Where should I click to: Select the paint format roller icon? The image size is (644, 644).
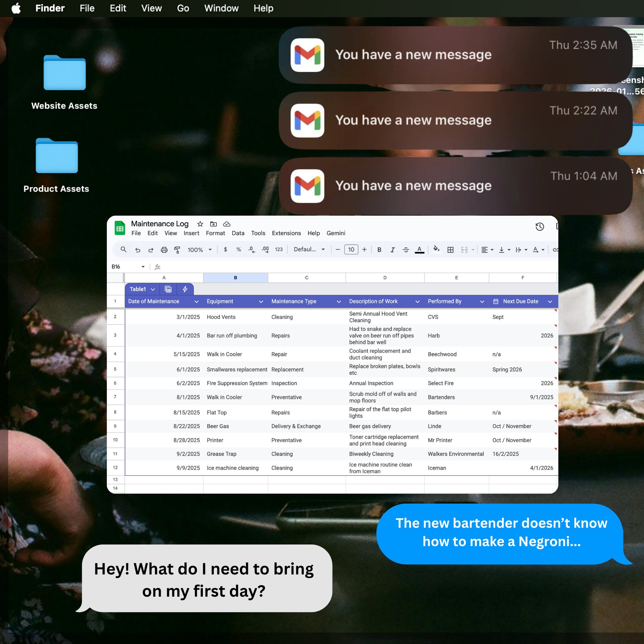(x=177, y=250)
